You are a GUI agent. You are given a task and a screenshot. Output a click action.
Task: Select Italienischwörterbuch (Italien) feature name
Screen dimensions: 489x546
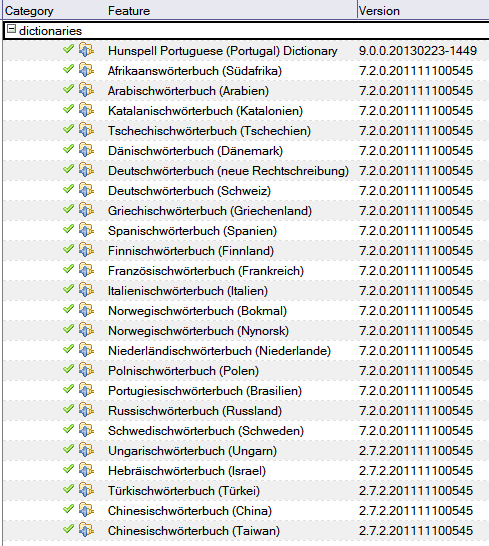click(188, 291)
